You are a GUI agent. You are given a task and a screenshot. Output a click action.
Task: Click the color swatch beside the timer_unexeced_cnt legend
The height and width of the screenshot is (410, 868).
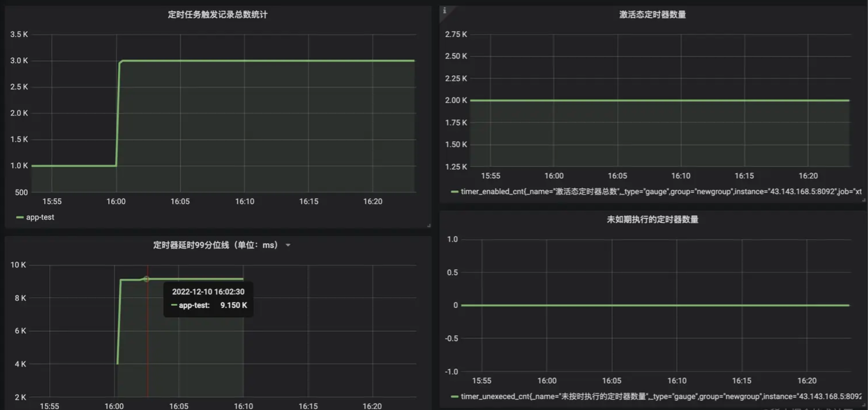(x=455, y=397)
